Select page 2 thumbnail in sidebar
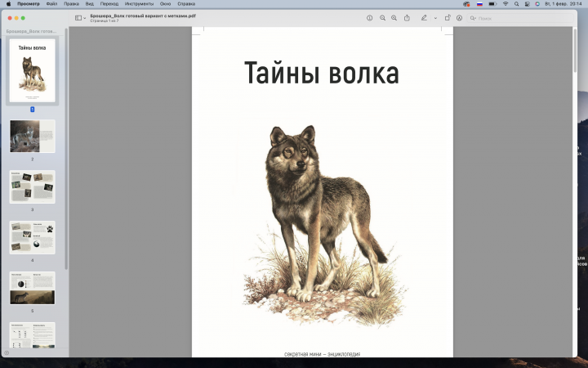This screenshot has height=368, width=588. pos(32,137)
